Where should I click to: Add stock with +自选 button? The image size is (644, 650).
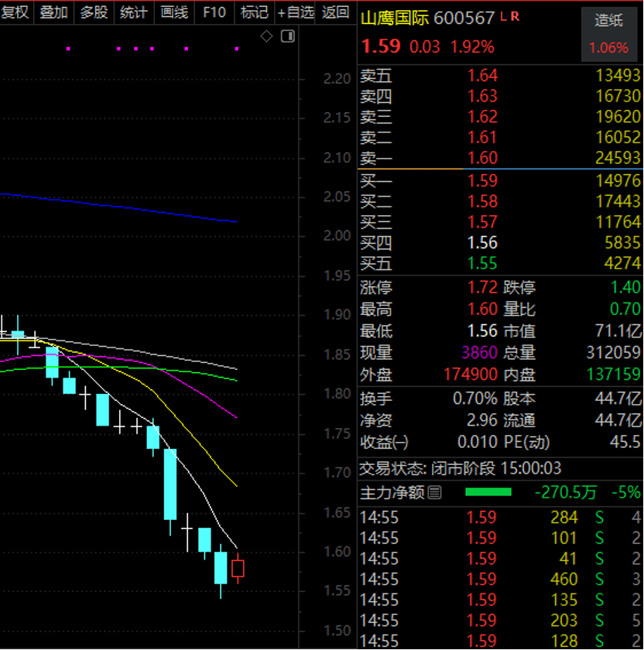(x=295, y=12)
